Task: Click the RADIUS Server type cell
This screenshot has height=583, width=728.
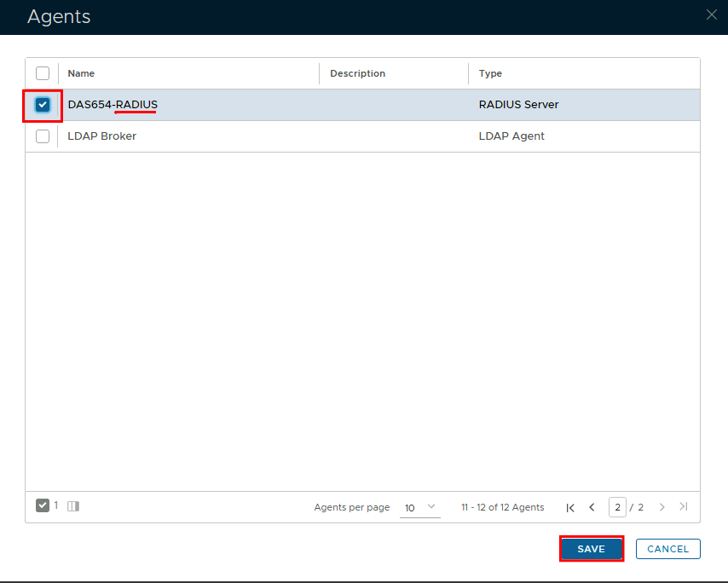Action: (518, 105)
